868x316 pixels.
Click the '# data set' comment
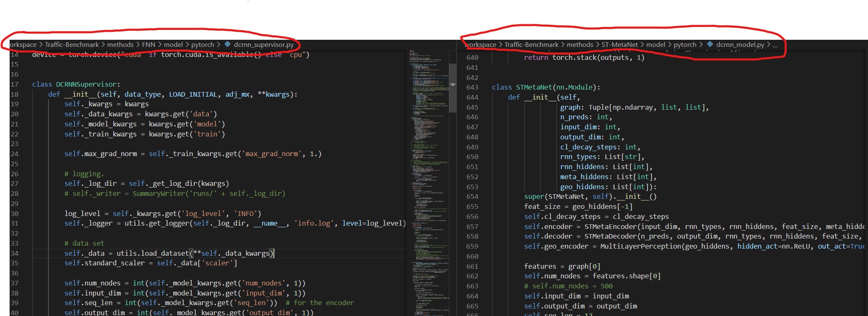point(84,243)
